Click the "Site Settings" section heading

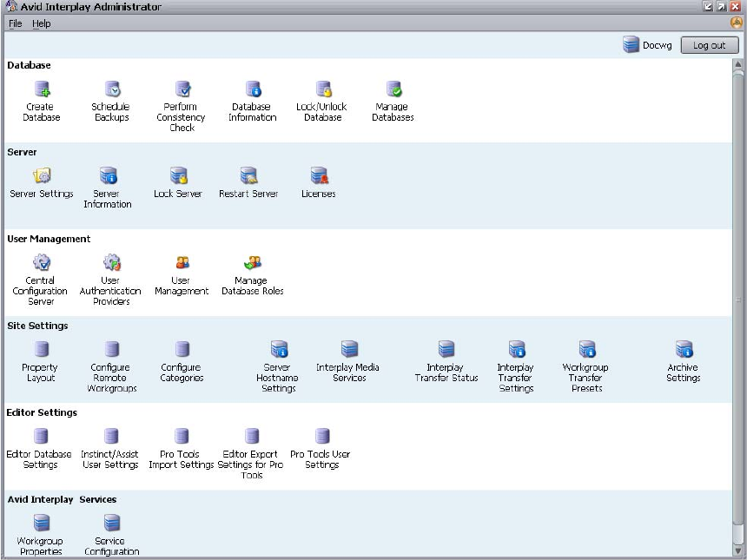(37, 326)
